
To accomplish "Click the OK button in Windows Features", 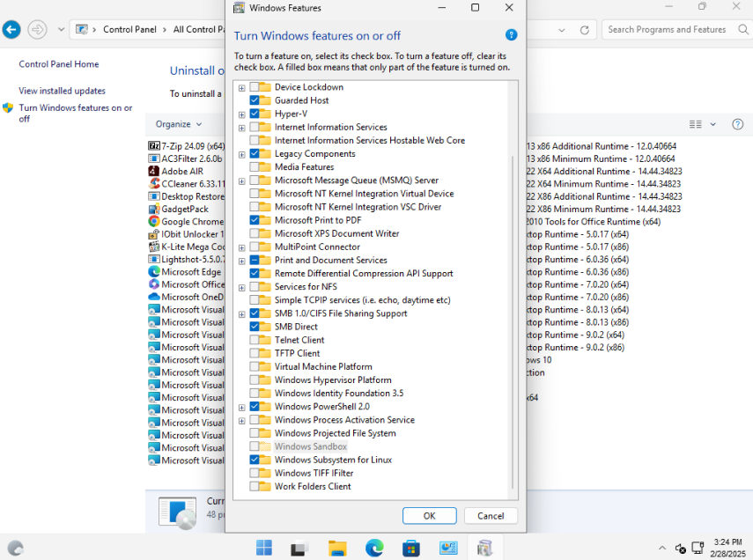I will 429,515.
